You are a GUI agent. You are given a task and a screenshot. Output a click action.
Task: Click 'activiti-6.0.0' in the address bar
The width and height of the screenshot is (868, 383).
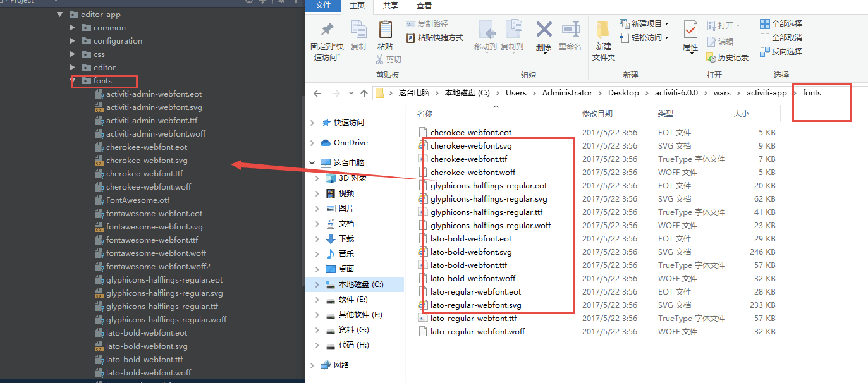676,92
